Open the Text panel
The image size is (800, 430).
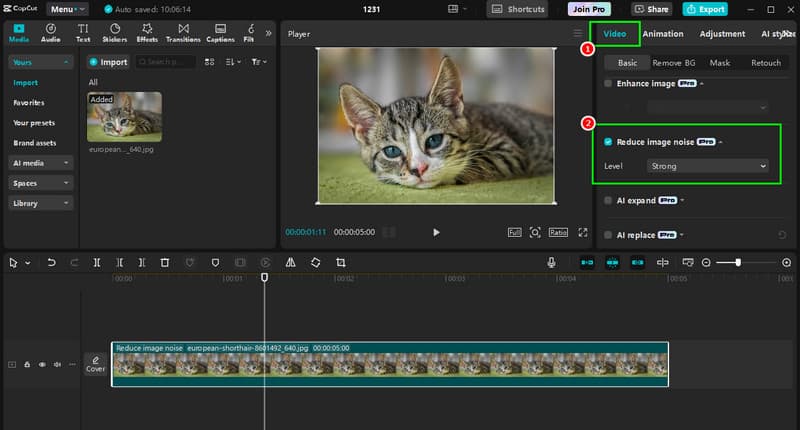(x=83, y=33)
